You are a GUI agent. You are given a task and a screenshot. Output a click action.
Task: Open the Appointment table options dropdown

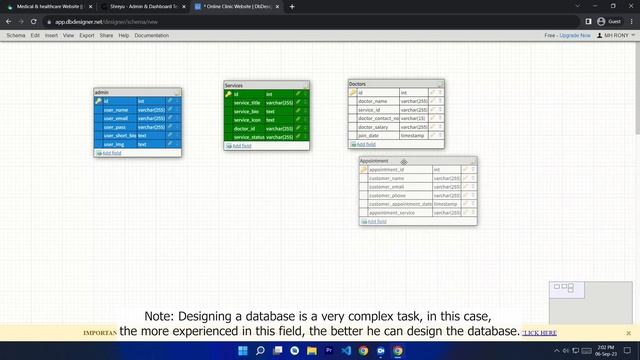coord(473,161)
